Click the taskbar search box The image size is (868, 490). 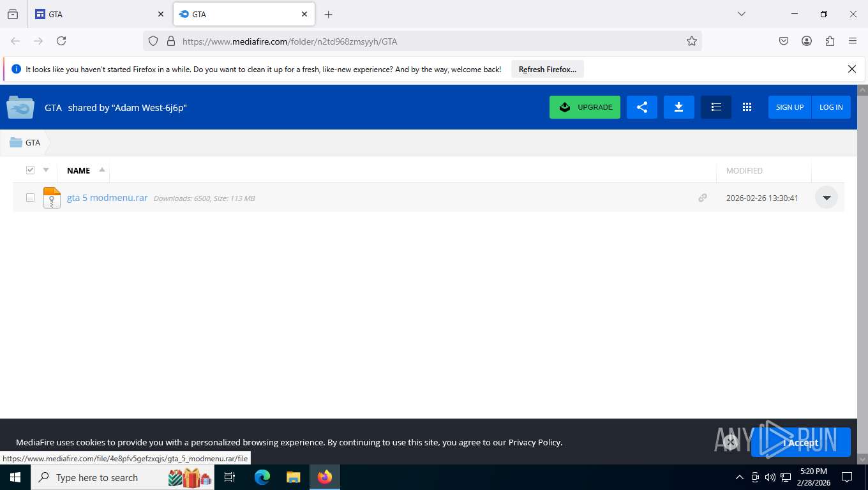(x=123, y=477)
